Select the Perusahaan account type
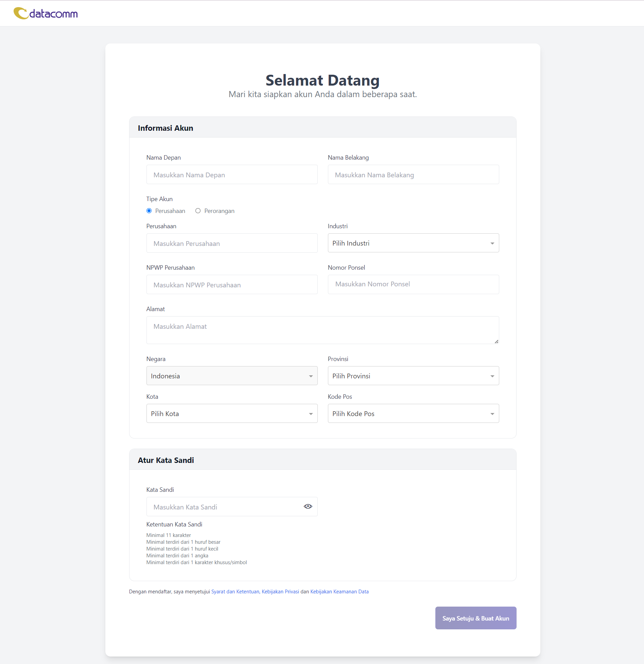The height and width of the screenshot is (664, 644). [149, 211]
